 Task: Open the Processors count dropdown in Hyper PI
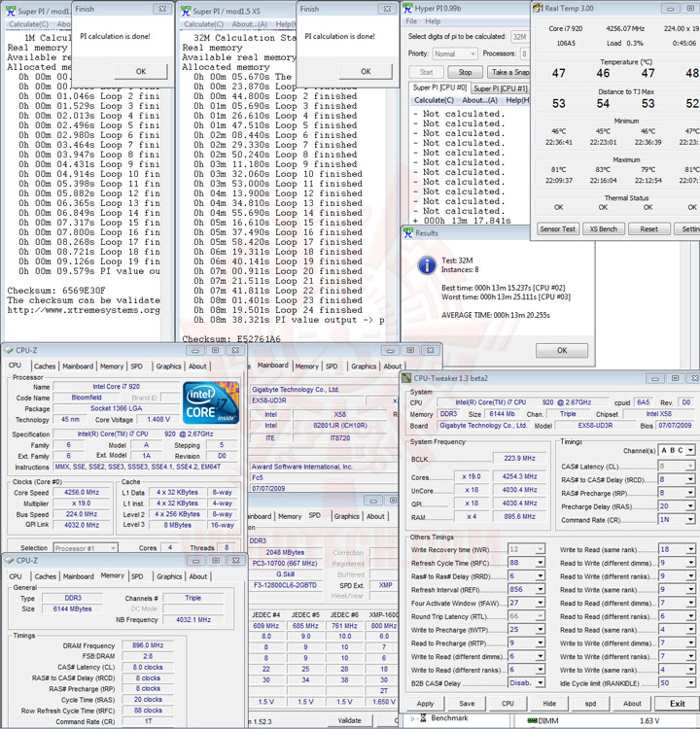pos(525,53)
